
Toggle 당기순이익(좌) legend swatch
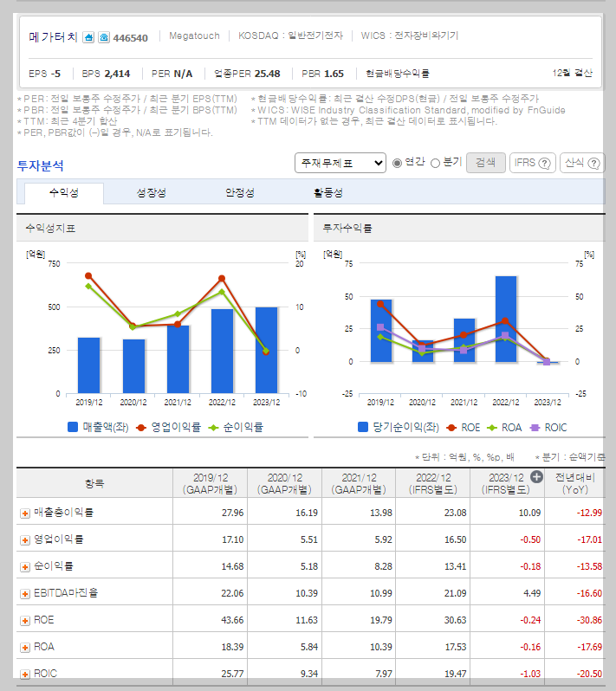(363, 427)
